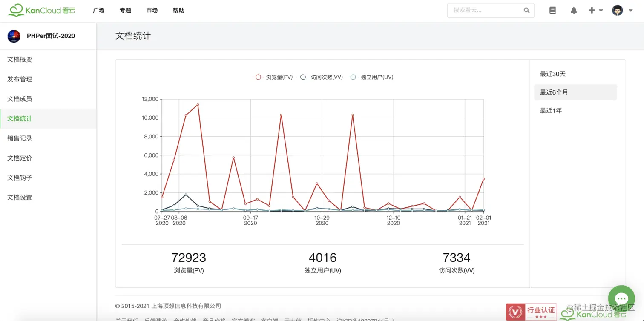Select 文档成员 in sidebar
644x321 pixels.
[x=48, y=99]
